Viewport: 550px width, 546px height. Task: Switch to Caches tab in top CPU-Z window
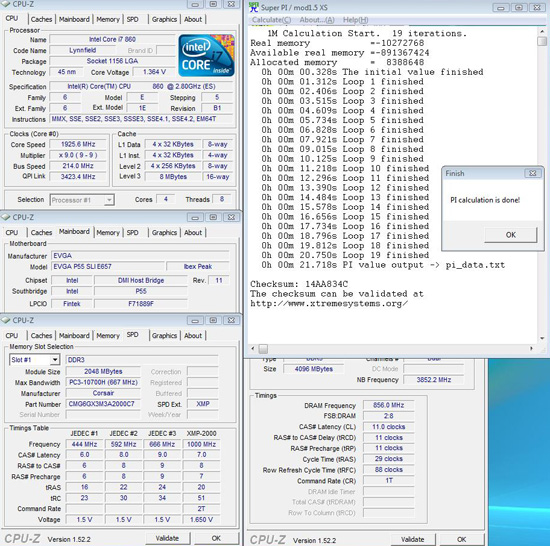pos(41,19)
